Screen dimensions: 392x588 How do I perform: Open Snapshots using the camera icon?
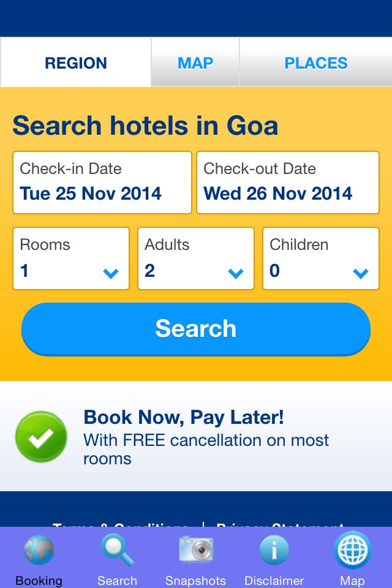[x=196, y=550]
